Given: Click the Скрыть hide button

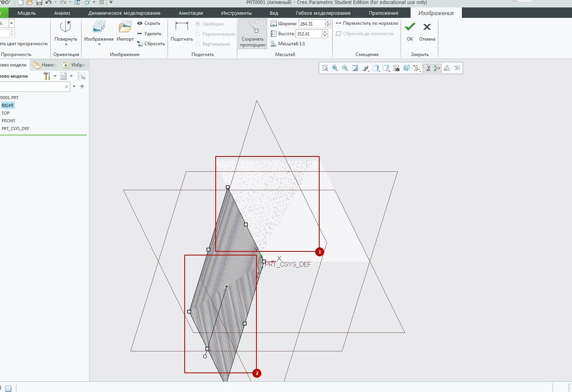Looking at the screenshot, I should tap(149, 23).
